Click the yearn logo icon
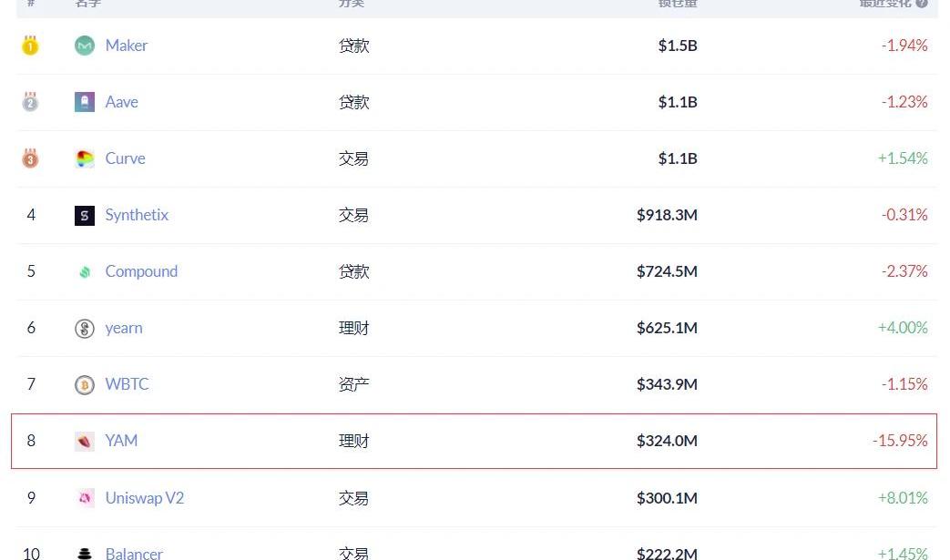Screen dimensions: 950x560 (84, 328)
